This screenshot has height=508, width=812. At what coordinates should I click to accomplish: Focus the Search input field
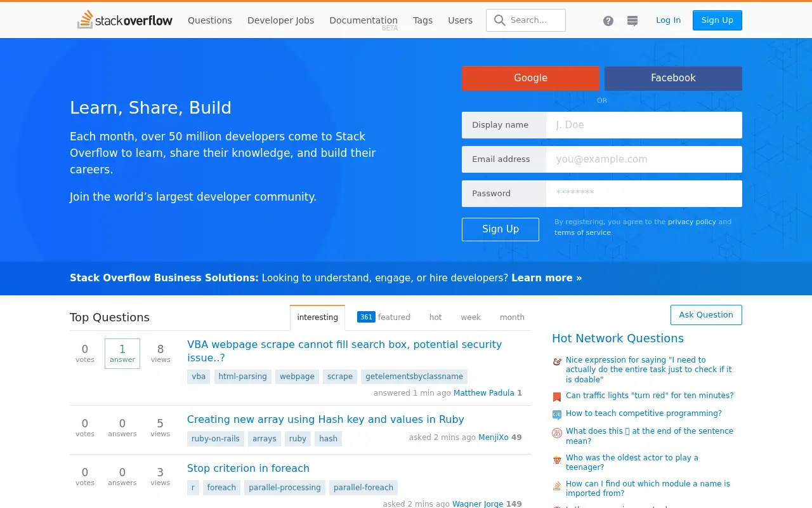click(526, 20)
